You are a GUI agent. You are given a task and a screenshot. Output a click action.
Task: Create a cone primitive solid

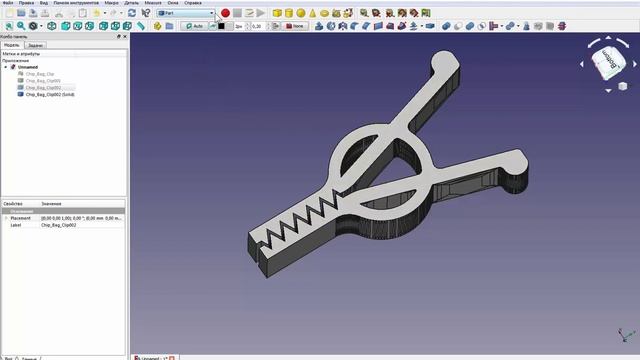coord(313,13)
